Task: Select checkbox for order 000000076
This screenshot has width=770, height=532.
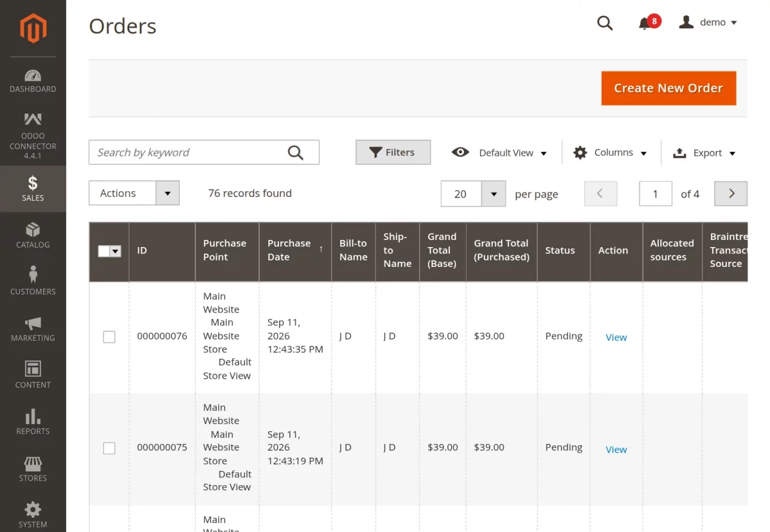Action: tap(109, 337)
